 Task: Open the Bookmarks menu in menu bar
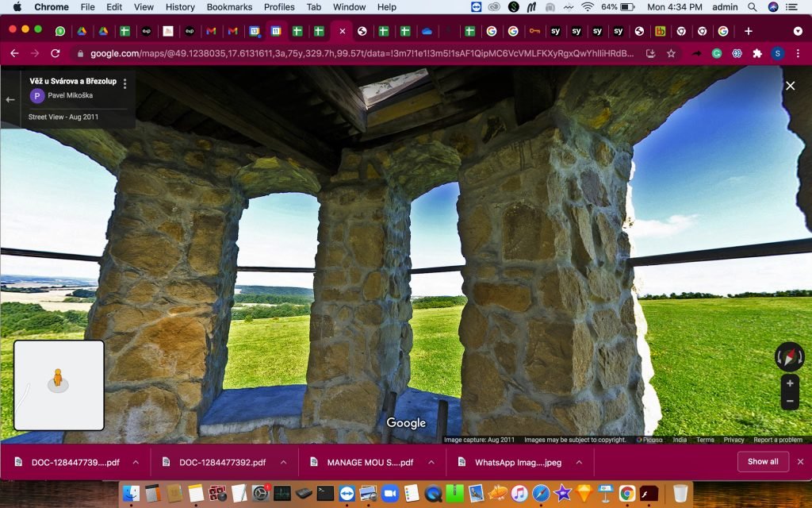click(229, 7)
